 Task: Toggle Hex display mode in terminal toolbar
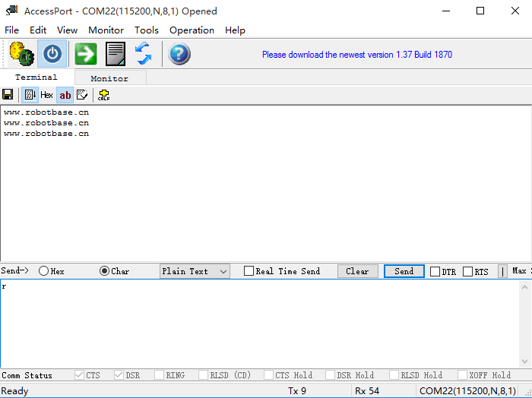[46, 95]
